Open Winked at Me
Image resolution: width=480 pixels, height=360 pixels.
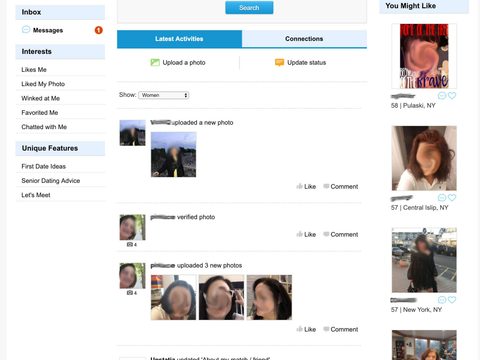click(40, 98)
